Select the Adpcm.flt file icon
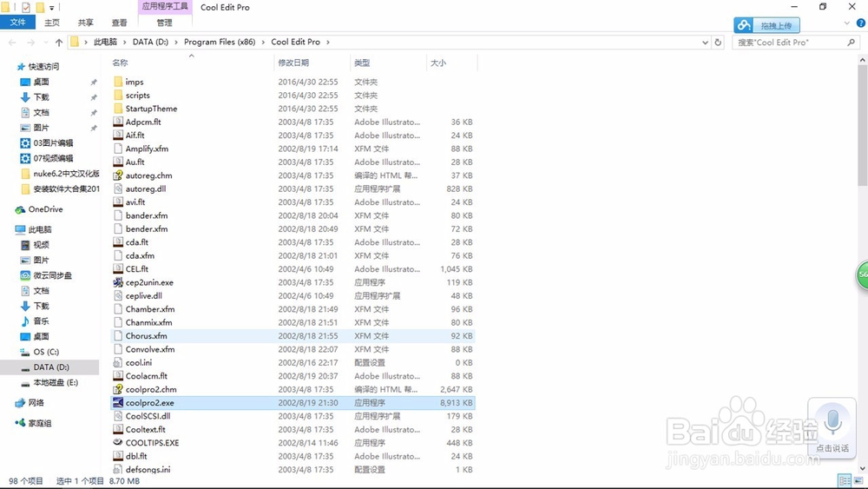868x489 pixels. (118, 122)
